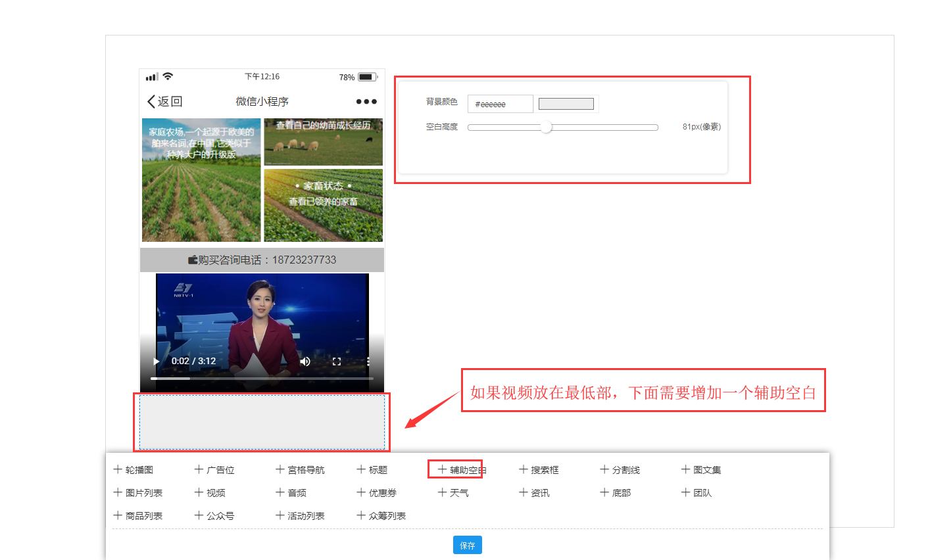Add the 音频 audio component
930x560 pixels.
coord(291,493)
